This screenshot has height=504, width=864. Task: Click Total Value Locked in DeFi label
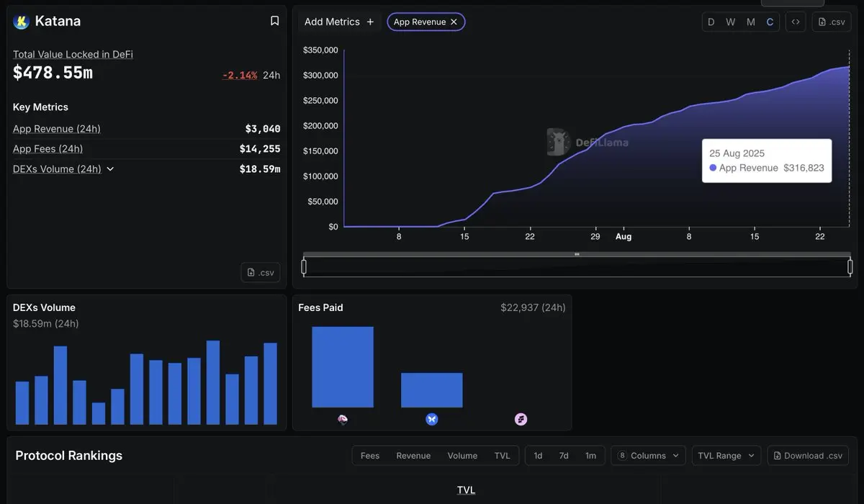pos(73,54)
